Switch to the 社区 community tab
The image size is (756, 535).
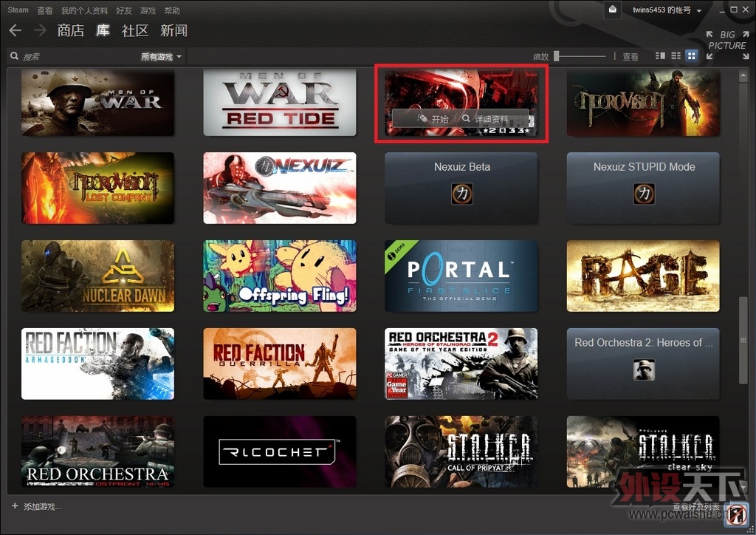(135, 30)
